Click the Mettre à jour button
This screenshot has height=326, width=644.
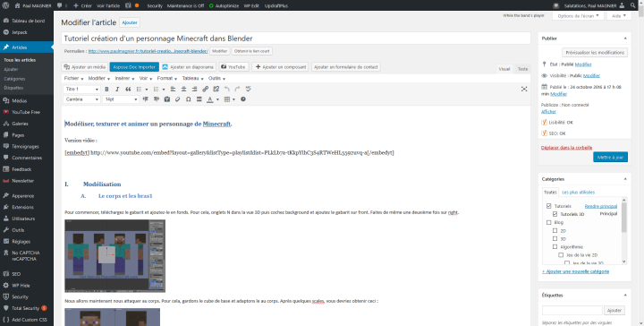pos(610,157)
